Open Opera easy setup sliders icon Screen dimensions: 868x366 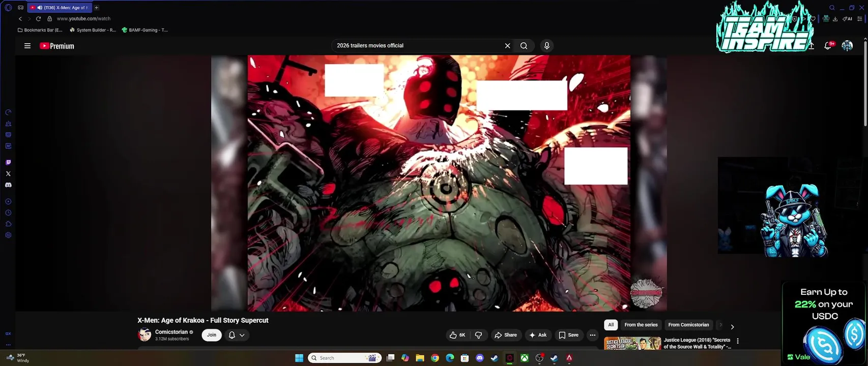(x=860, y=19)
